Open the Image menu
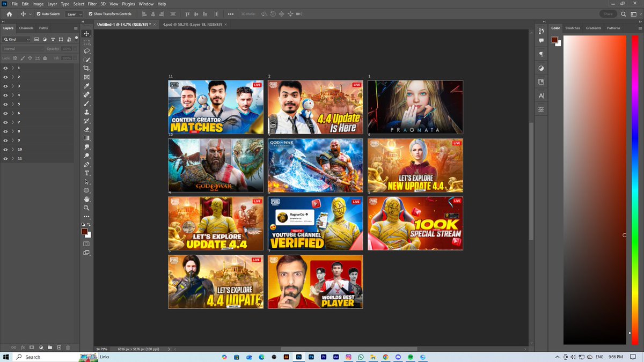Viewport: 644px width, 362px height. click(38, 4)
